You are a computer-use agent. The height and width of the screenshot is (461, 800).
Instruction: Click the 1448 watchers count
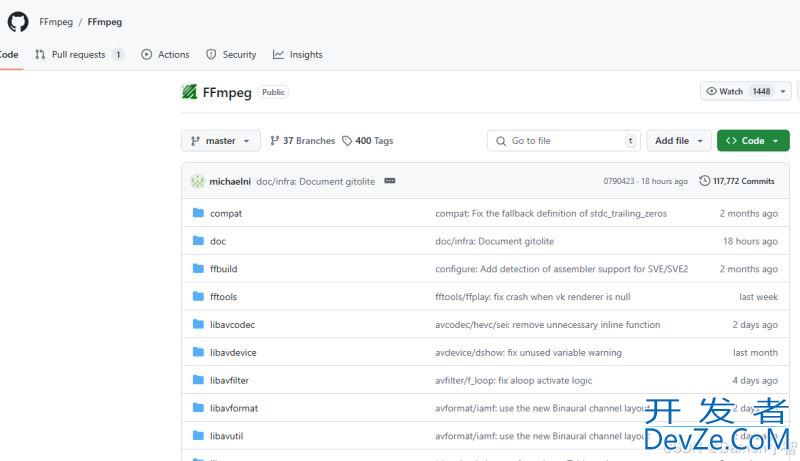(761, 91)
